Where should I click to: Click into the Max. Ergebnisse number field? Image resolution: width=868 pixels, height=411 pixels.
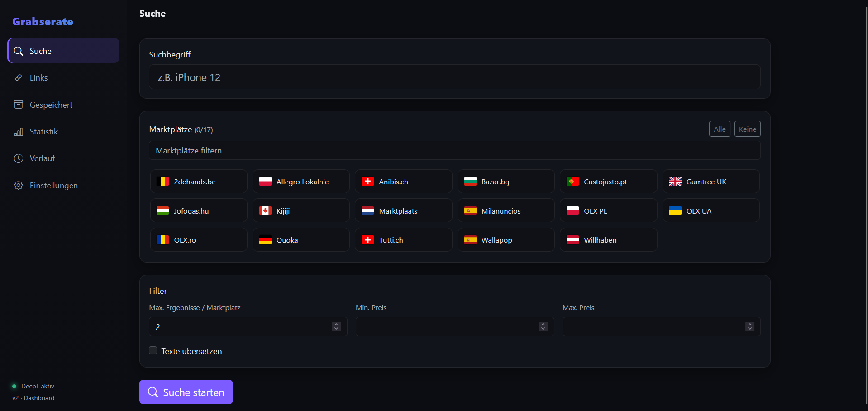[248, 327]
